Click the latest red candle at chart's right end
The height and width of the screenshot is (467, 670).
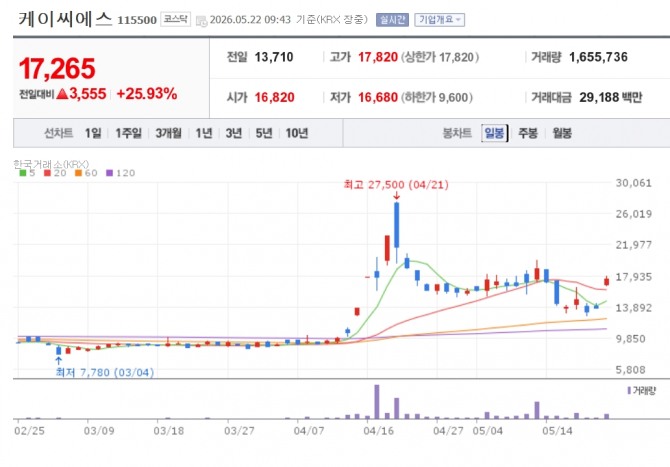pos(606,281)
